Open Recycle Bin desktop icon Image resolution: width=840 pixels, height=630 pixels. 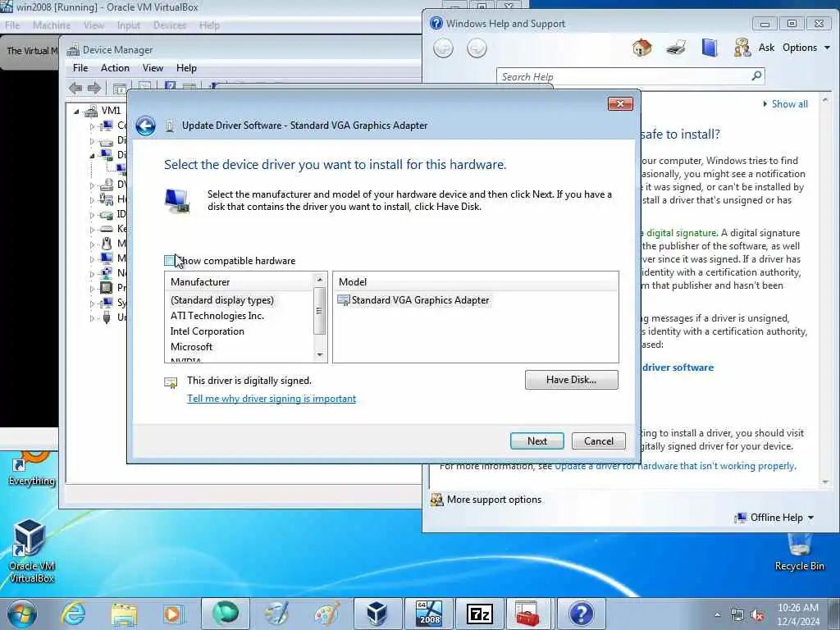click(799, 552)
